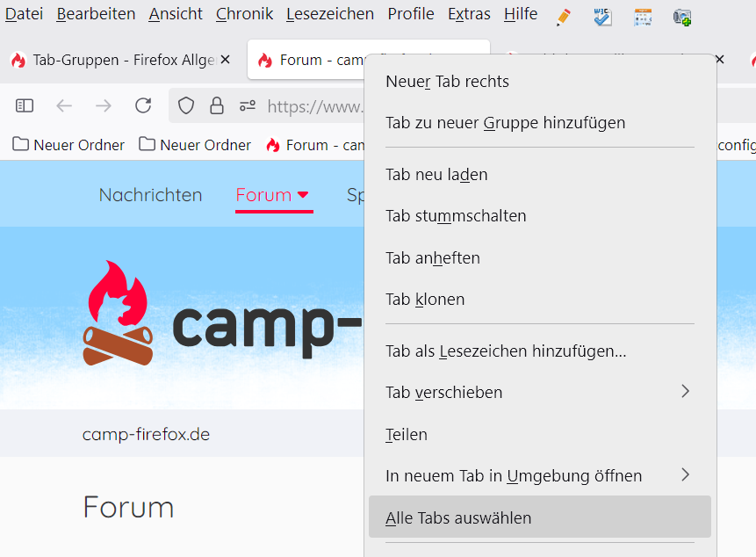Select Teilen in context menu
Viewport: 756px width, 557px height.
[540, 435]
